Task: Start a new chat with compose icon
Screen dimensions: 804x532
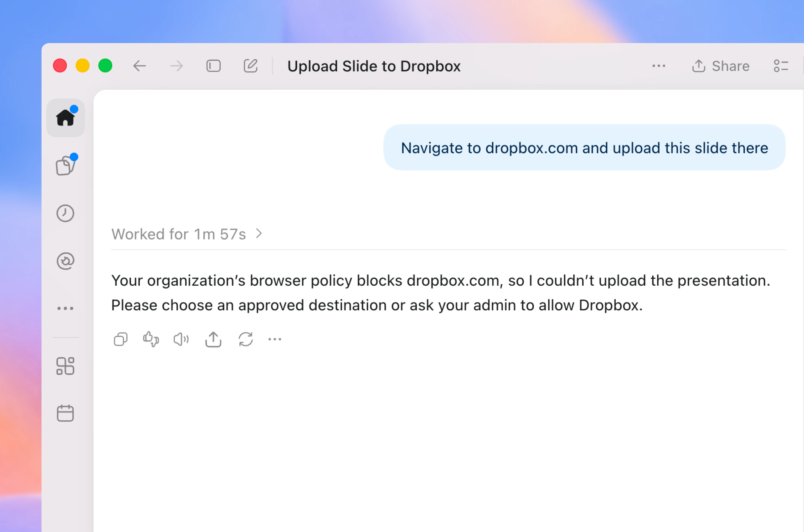Action: 250,66
